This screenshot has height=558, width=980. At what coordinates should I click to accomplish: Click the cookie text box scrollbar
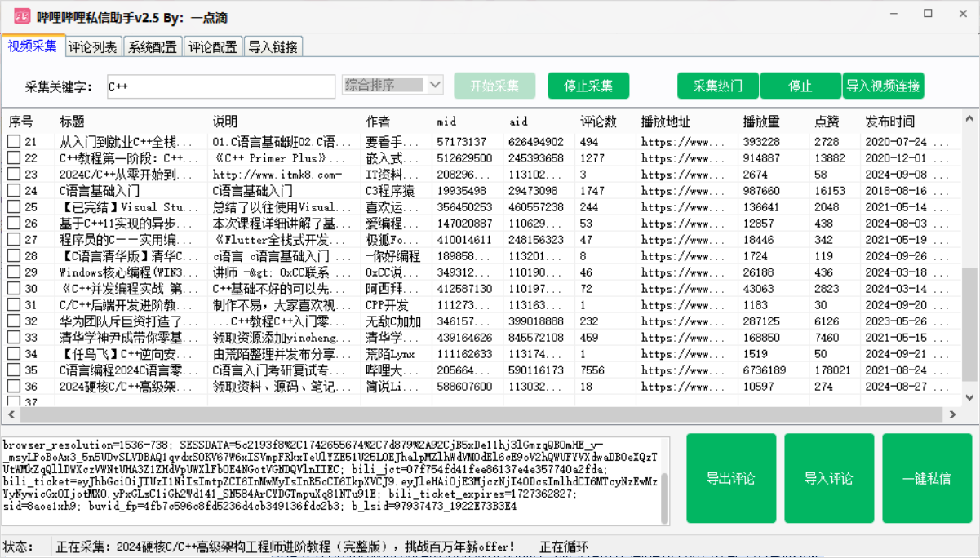(x=665, y=498)
